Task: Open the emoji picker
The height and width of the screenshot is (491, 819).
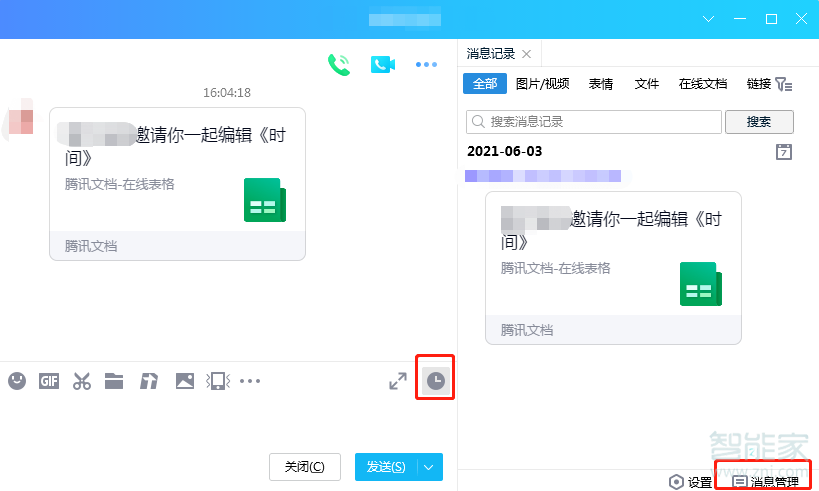Action: [17, 381]
